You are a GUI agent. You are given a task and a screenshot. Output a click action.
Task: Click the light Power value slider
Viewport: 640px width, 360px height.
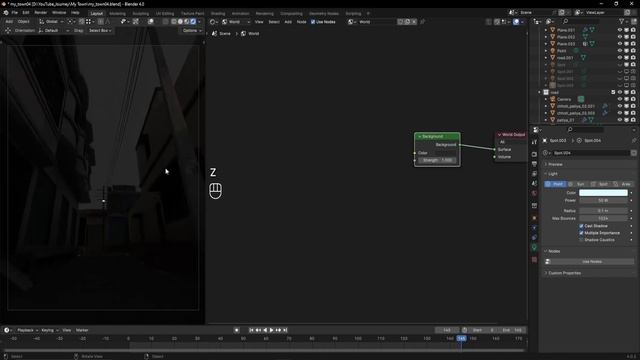pos(603,200)
